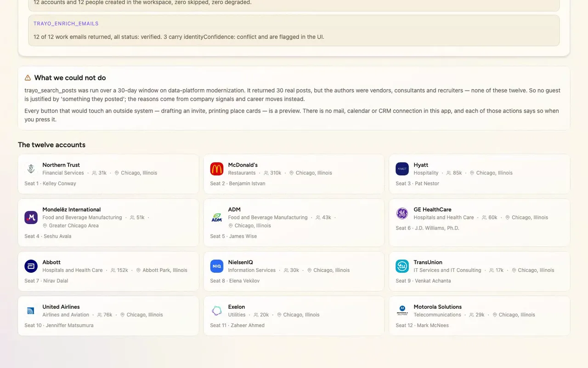The image size is (588, 368).
Task: Click Seat 4 · Seshu Avala
Action: pyautogui.click(x=48, y=236)
